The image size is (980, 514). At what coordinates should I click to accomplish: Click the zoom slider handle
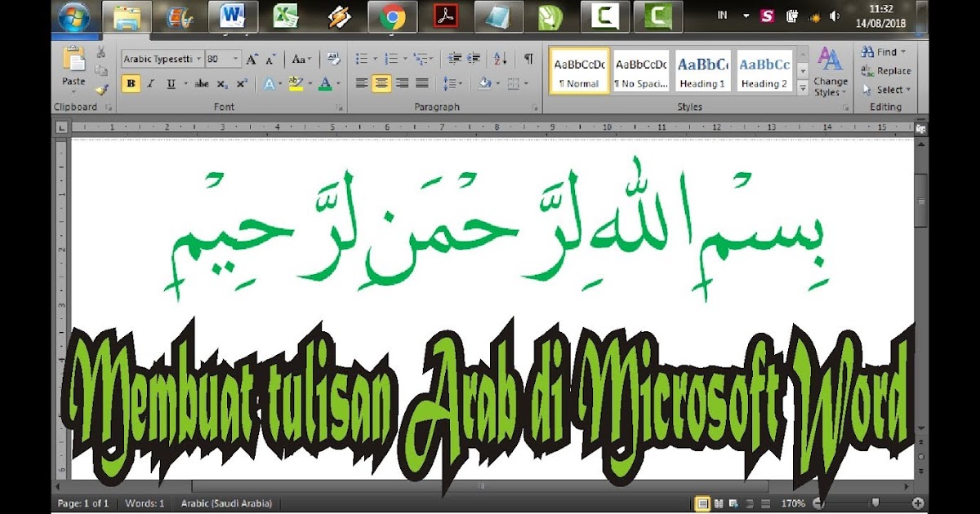click(x=875, y=503)
